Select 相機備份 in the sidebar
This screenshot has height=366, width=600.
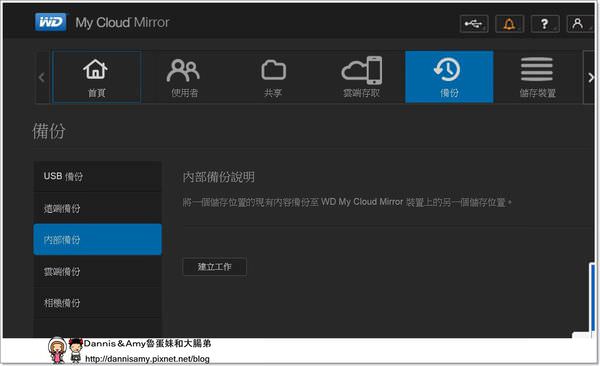(98, 303)
